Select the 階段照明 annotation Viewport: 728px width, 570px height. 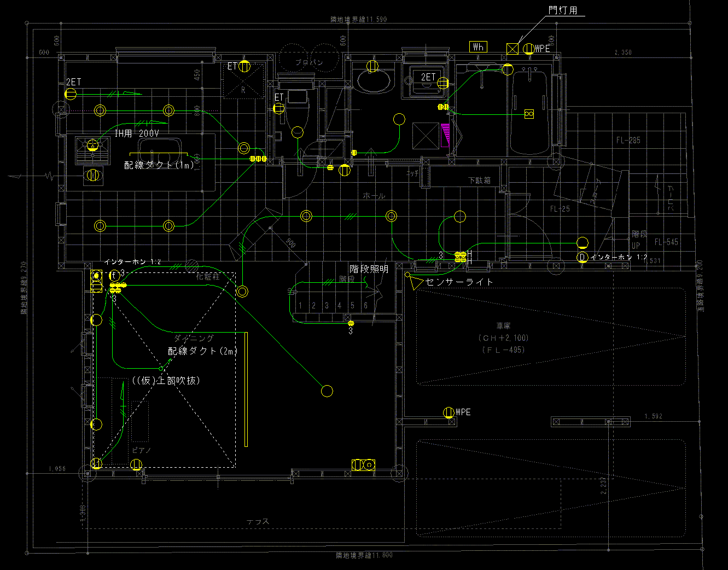pyautogui.click(x=369, y=269)
